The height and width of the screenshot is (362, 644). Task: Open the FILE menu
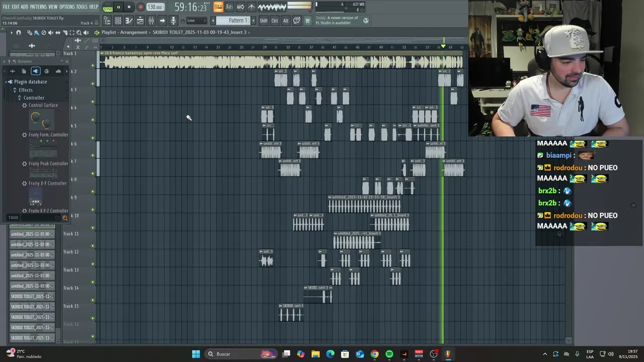point(6,7)
